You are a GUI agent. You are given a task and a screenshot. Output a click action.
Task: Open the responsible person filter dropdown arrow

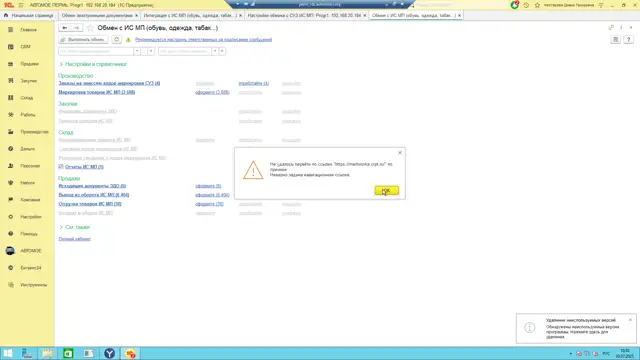[x=215, y=51]
